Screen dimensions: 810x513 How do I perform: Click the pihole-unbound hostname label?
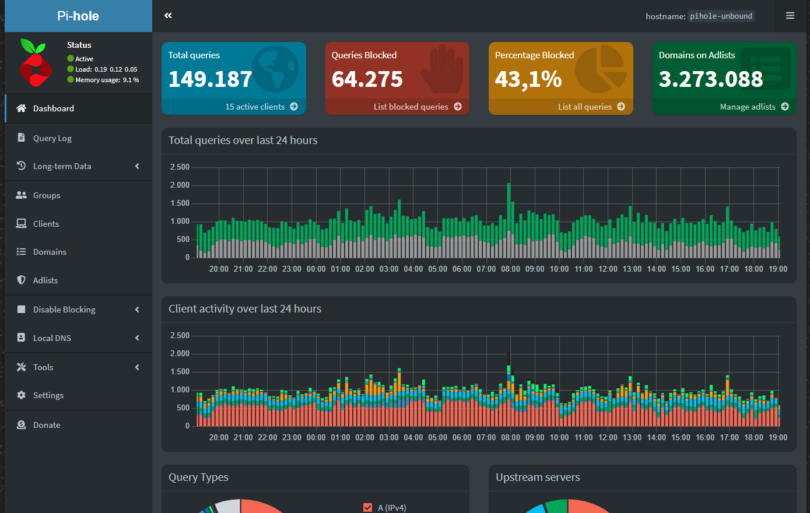pyautogui.click(x=721, y=16)
